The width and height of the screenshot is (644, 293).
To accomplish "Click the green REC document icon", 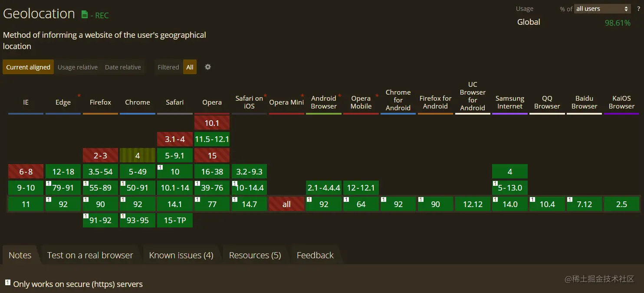I will (x=85, y=14).
